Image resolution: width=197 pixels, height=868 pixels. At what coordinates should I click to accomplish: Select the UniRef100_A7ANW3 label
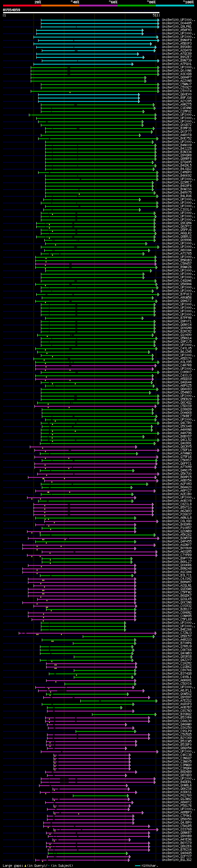coord(176,453)
